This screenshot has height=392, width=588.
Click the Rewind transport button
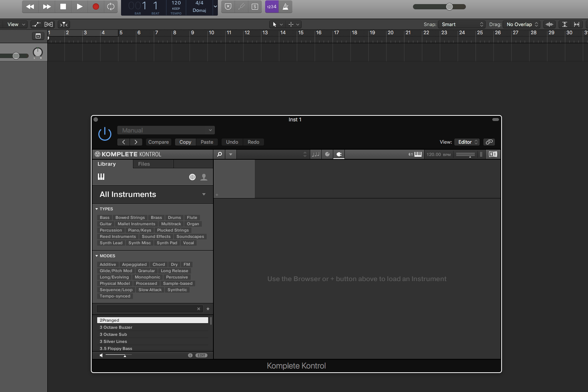[x=30, y=7]
